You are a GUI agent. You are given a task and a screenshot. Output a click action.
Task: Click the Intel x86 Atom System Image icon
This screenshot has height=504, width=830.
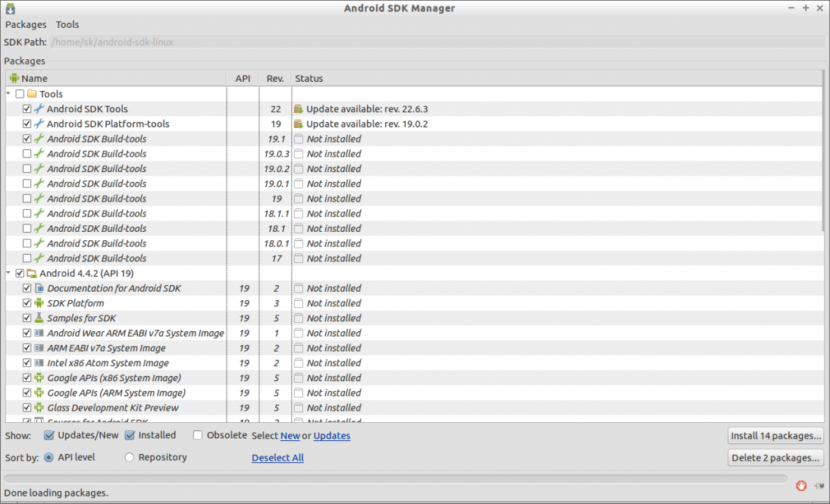(x=39, y=363)
